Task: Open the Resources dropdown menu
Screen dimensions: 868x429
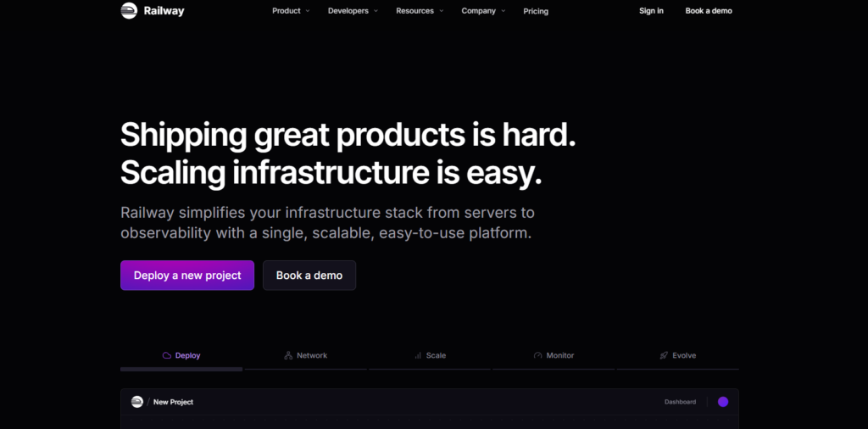Action: click(x=420, y=10)
